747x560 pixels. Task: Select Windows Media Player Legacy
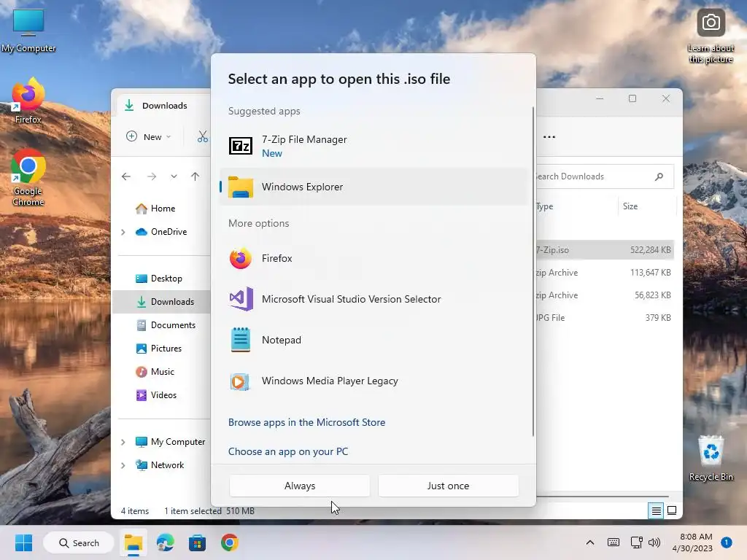point(374,381)
